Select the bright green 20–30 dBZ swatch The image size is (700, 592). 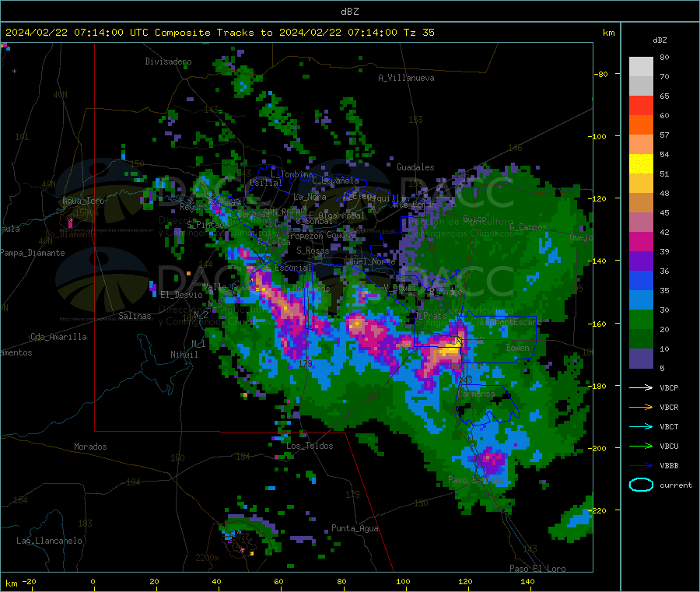click(641, 319)
